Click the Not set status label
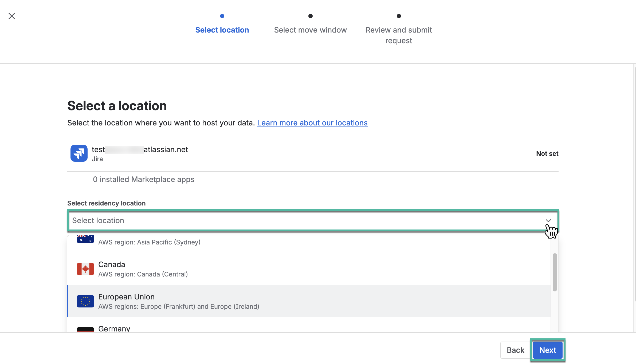Image resolution: width=636 pixels, height=364 pixels. pos(547,153)
